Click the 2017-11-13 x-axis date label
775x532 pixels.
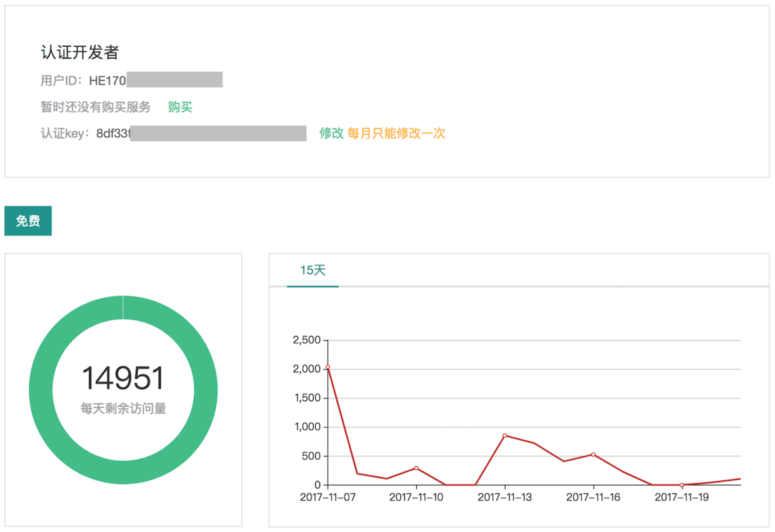504,498
